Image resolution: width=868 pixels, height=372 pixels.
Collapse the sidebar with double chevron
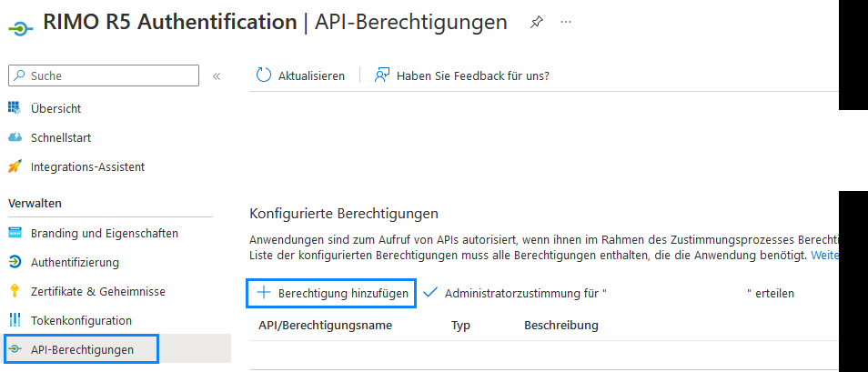click(x=217, y=76)
